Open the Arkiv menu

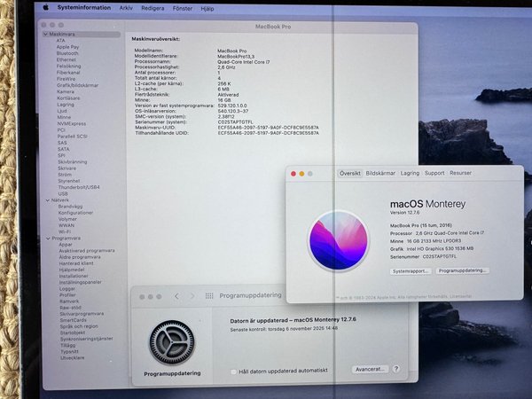click(126, 8)
